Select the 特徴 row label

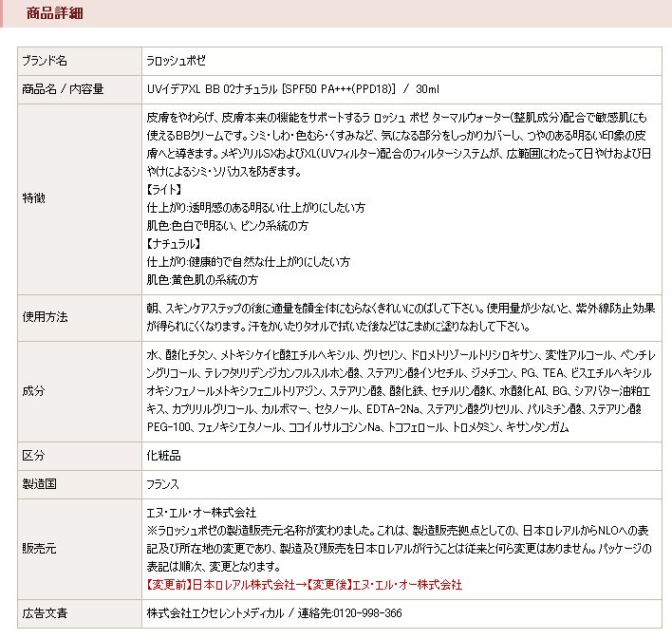pyautogui.click(x=33, y=198)
